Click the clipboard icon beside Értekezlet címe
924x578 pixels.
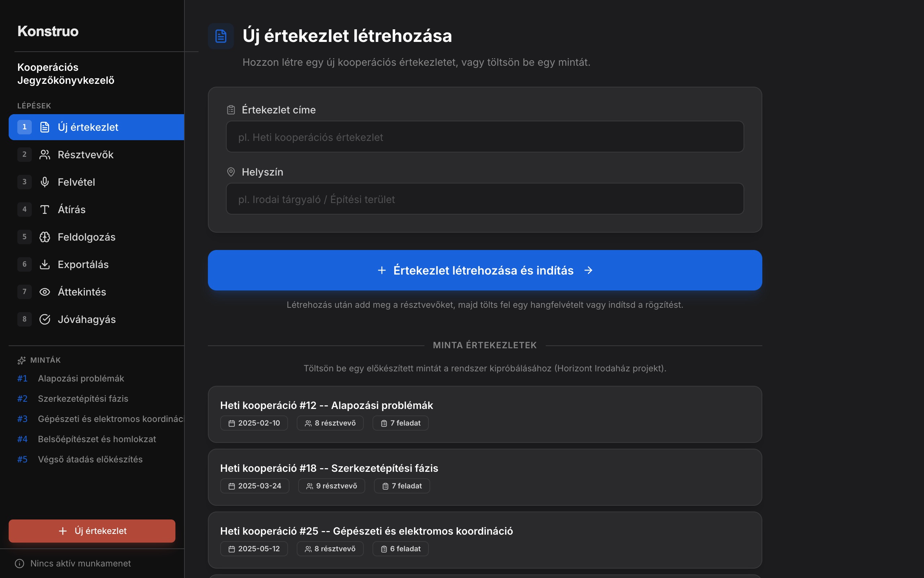[231, 110]
